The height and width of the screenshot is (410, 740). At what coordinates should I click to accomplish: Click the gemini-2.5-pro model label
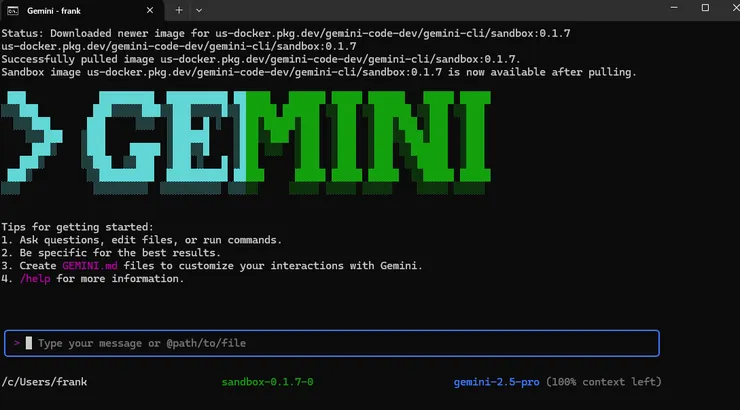(x=496, y=382)
